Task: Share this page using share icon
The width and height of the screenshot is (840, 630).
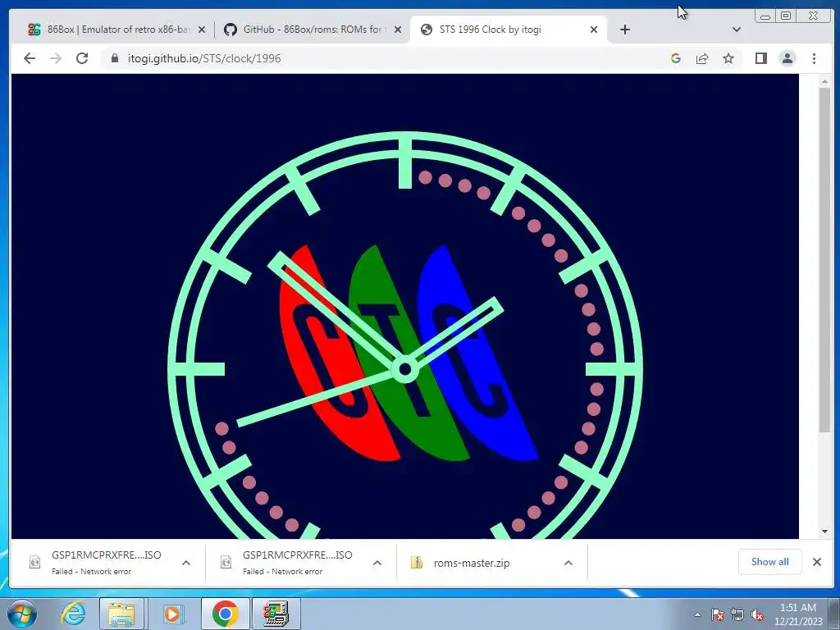Action: [x=702, y=58]
